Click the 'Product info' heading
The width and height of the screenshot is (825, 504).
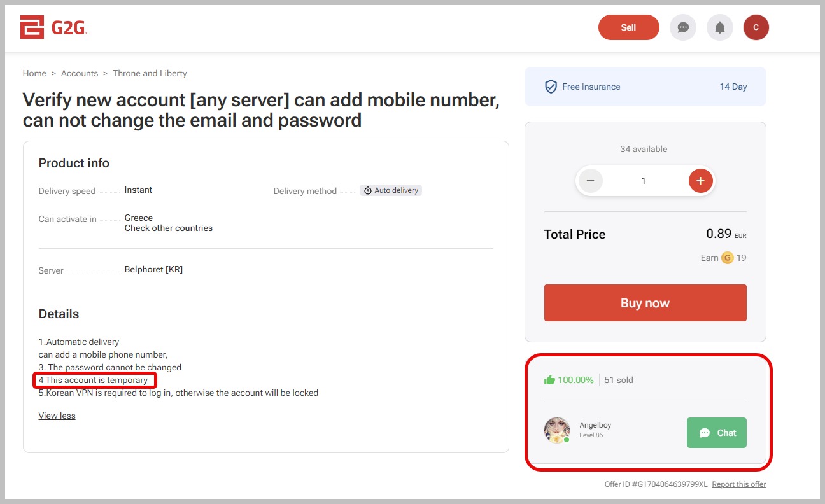[74, 163]
